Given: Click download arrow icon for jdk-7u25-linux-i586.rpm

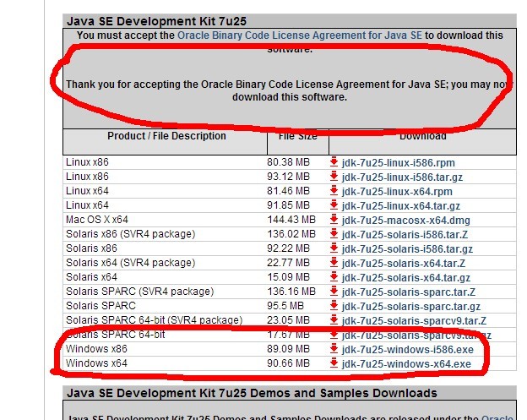Looking at the screenshot, I should (334, 161).
